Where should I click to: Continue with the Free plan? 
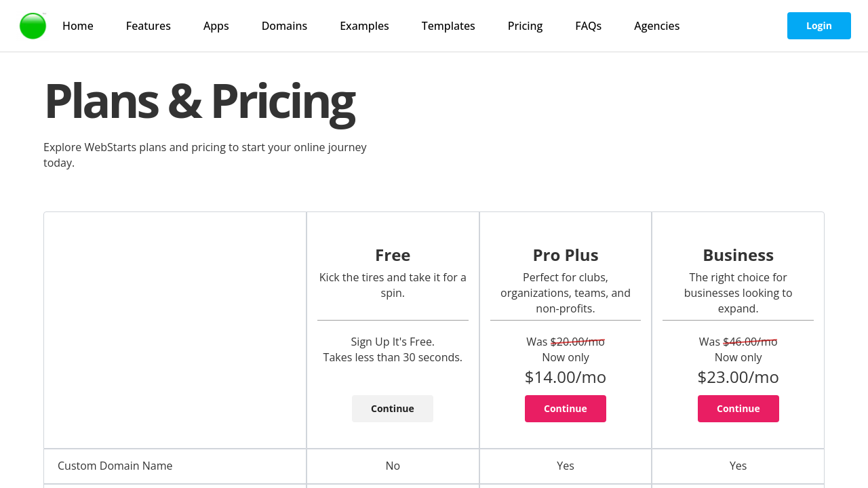coord(392,409)
